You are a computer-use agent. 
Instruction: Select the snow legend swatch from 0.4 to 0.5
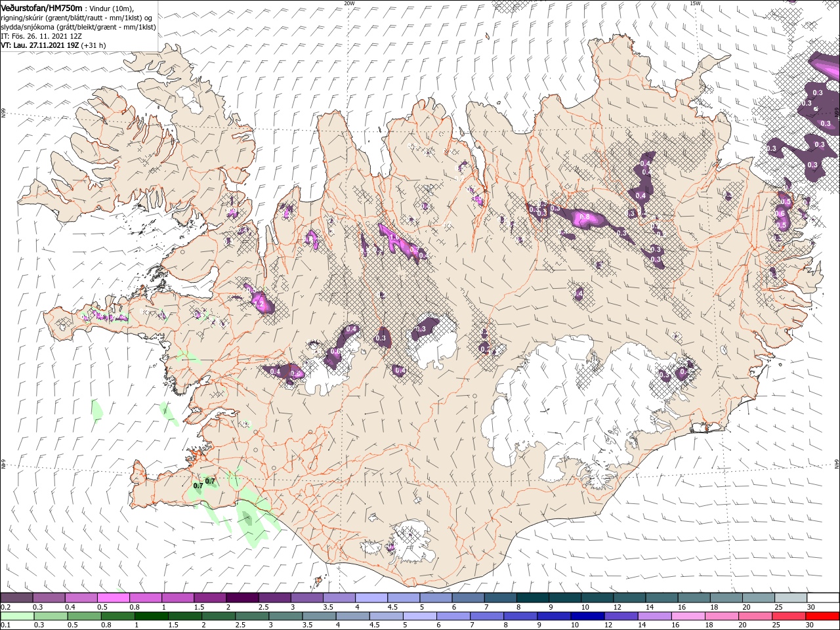pos(81,597)
